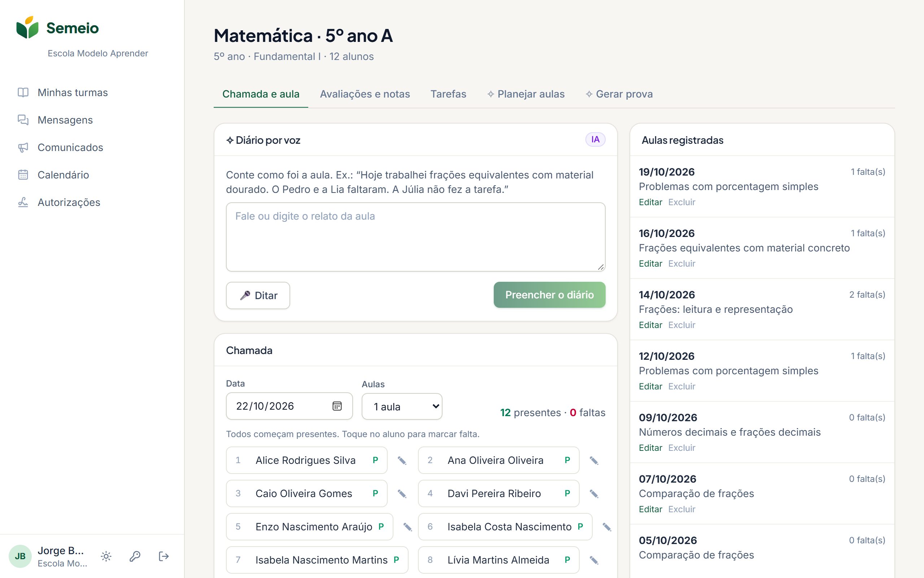Viewport: 924px width, 578px height.
Task: Open Minhas turmas book icon
Action: click(x=23, y=92)
